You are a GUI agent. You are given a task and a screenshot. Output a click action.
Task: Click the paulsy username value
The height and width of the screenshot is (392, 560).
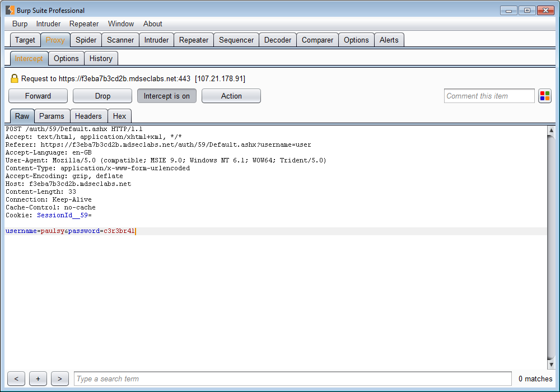[52, 231]
